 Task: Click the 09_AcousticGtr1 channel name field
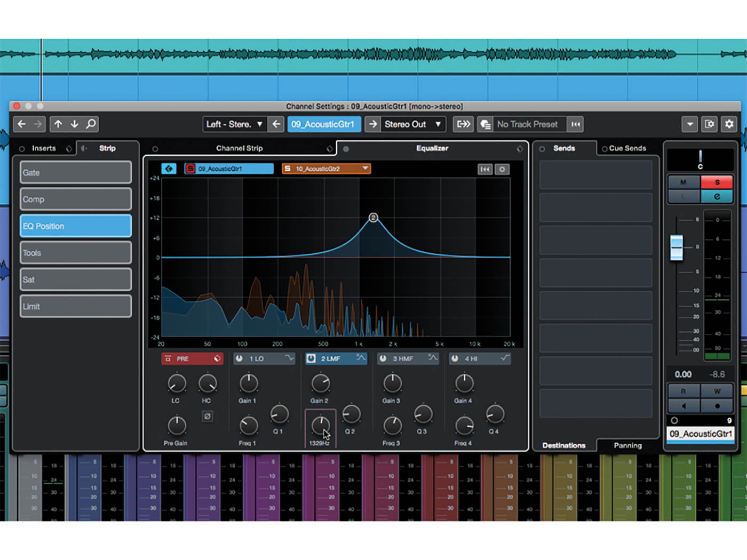tap(324, 124)
